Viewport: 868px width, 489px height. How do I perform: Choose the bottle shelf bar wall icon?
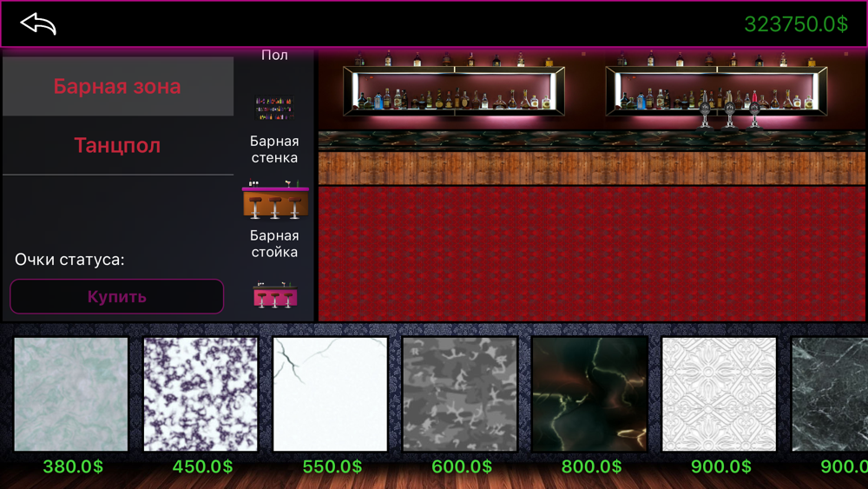coord(274,108)
